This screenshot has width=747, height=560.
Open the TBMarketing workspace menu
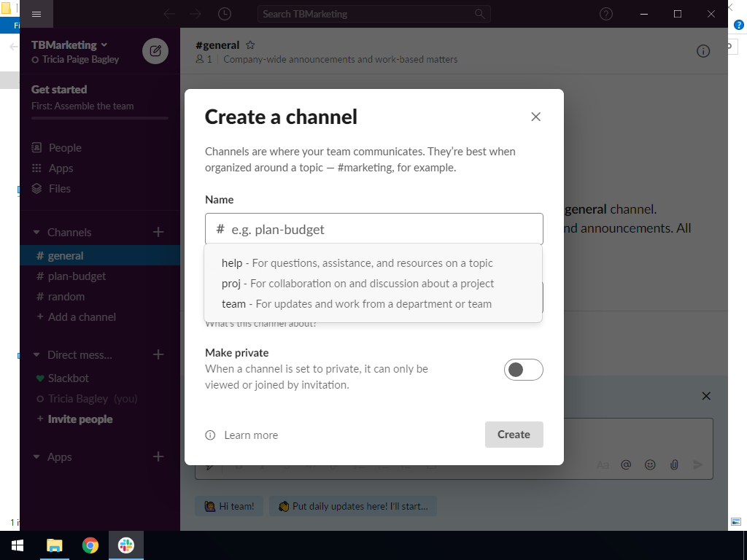[x=69, y=44]
